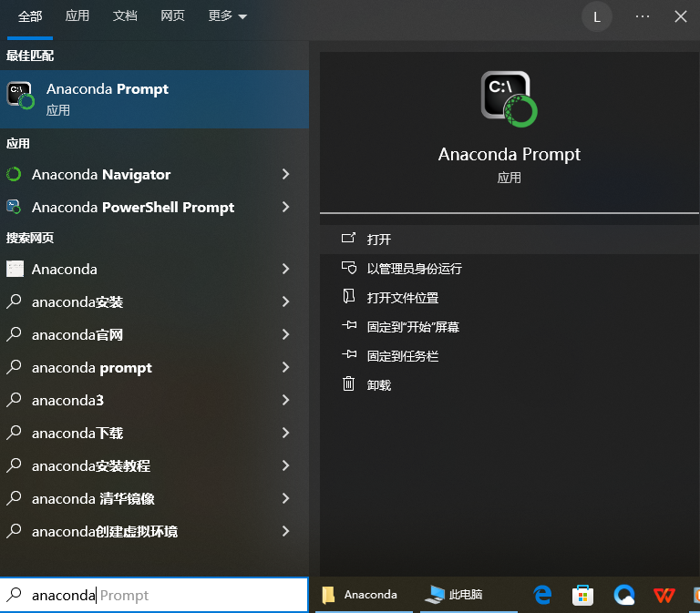Expand the anaconda prompt suggestion chevron

(x=285, y=367)
